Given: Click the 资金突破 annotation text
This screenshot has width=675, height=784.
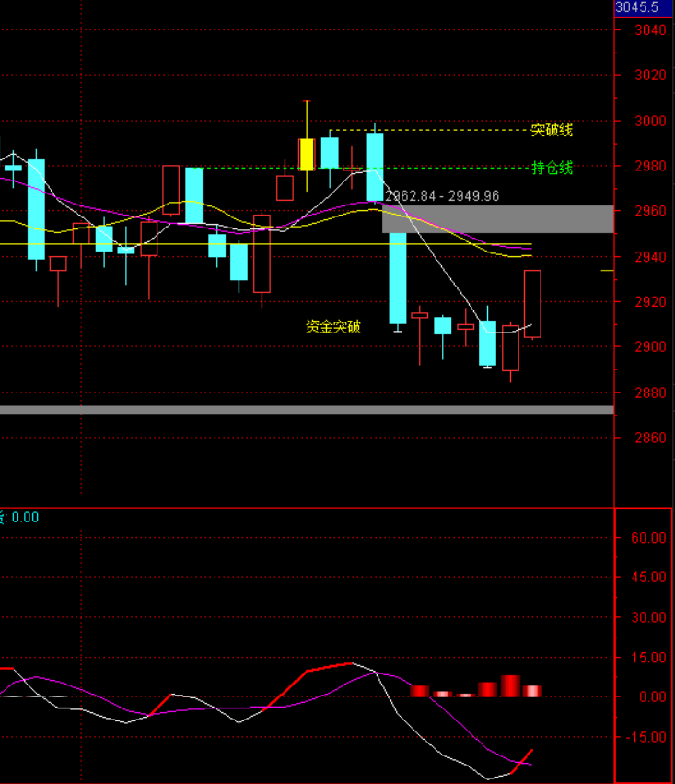Looking at the screenshot, I should point(333,326).
